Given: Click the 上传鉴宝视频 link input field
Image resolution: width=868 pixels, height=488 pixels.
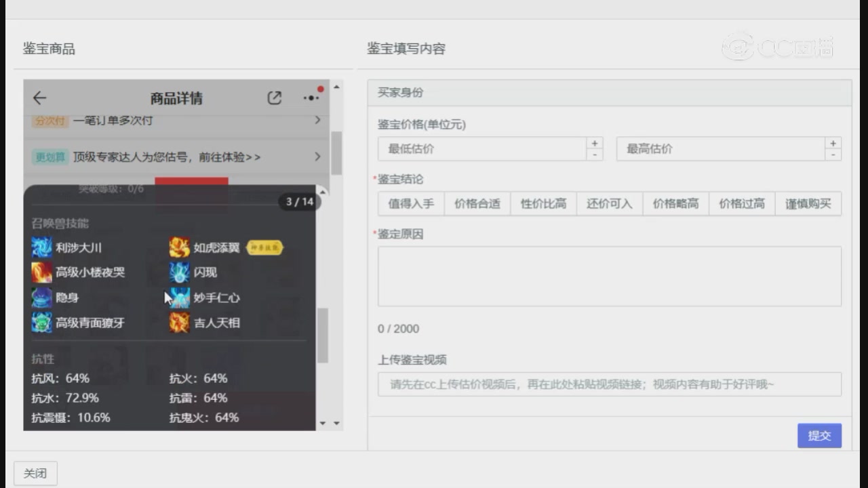Looking at the screenshot, I should [x=610, y=384].
